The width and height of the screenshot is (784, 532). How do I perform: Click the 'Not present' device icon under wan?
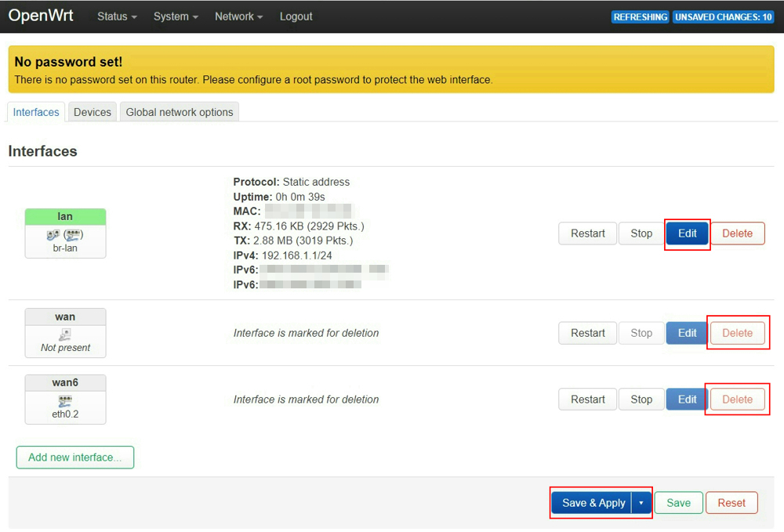[65, 334]
